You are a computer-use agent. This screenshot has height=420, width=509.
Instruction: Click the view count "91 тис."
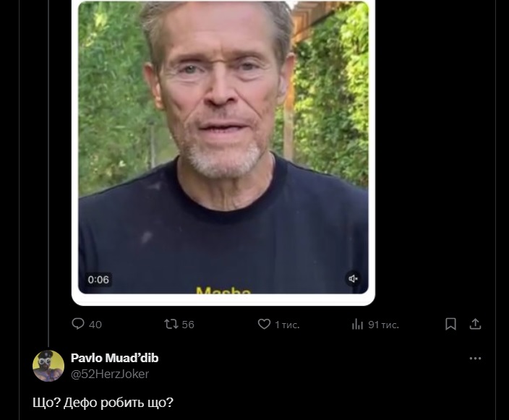click(383, 325)
